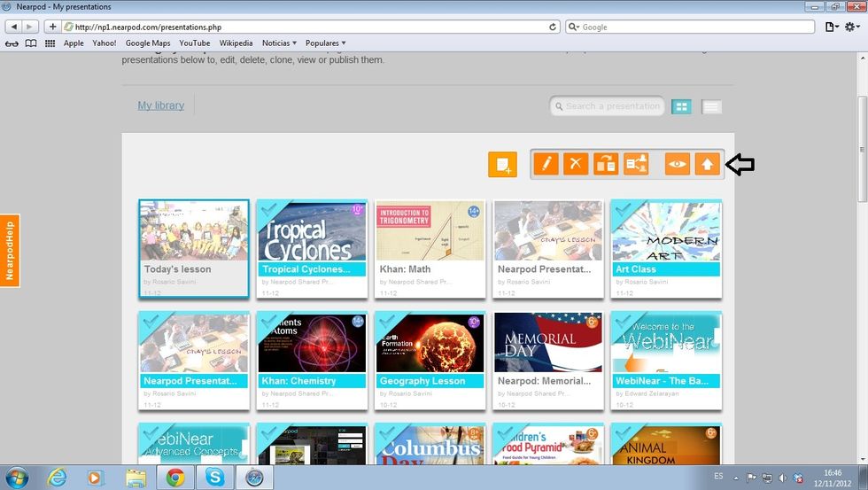Toggle the Geography Lesson checkmark
Viewport: 868px width, 490px height.
pyautogui.click(x=388, y=323)
